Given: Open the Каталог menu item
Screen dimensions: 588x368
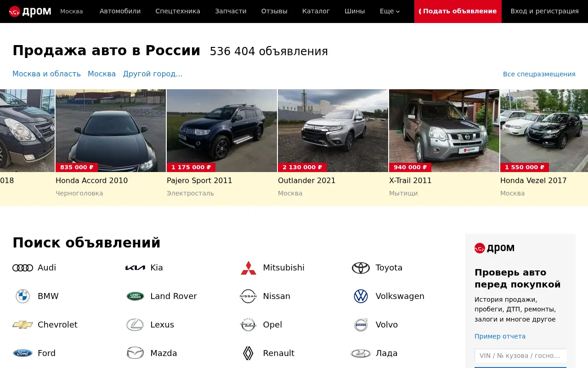Looking at the screenshot, I should click(x=316, y=11).
